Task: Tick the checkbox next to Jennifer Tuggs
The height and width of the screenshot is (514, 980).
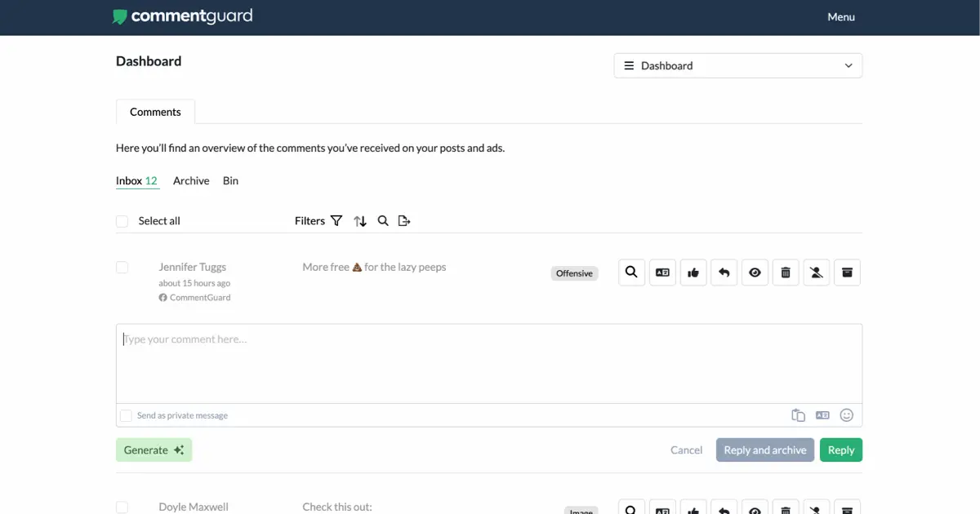Action: [x=122, y=267]
